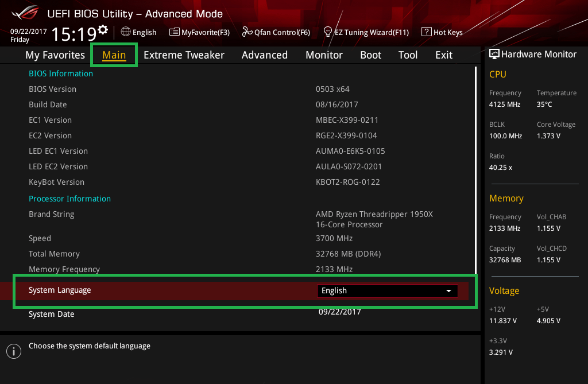Switch to My Favorites tab
The width and height of the screenshot is (588, 384).
[55, 55]
